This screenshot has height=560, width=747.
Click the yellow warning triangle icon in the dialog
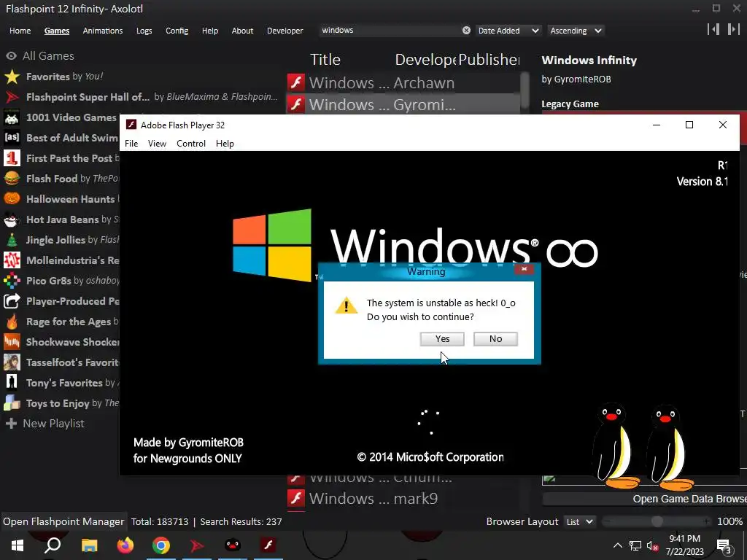[x=347, y=306]
